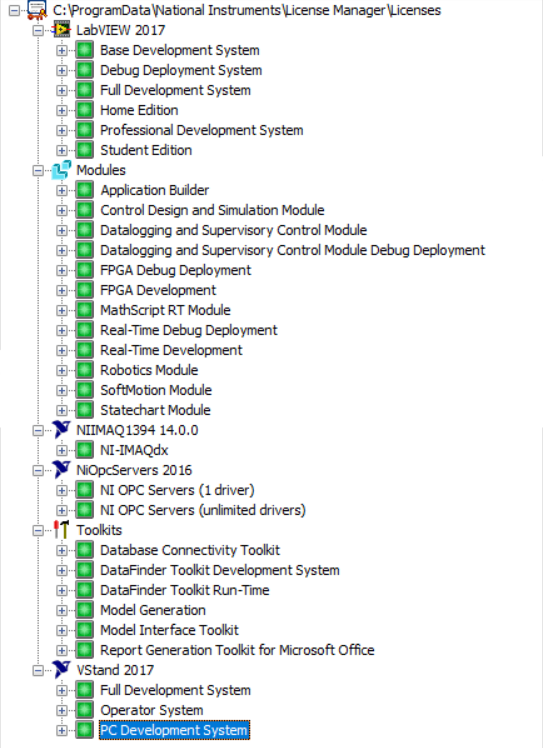543x748 pixels.
Task: Click the Toolkits hammer and screwdriver icon
Action: click(62, 530)
